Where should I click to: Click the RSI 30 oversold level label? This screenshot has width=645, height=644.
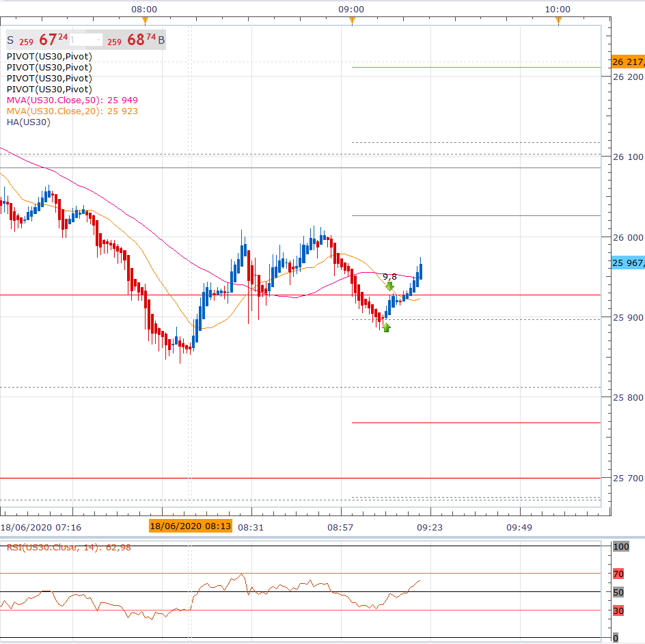[x=618, y=611]
